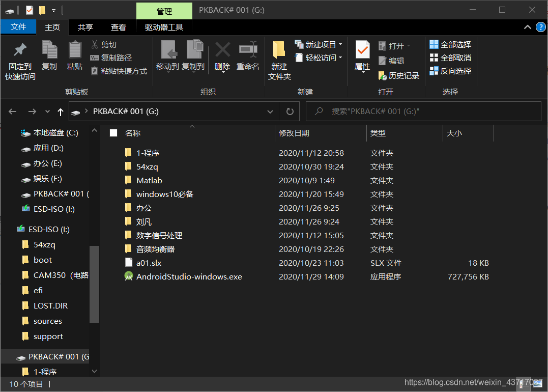Sort by the Type (类型) column header
This screenshot has height=392, width=548.
[x=378, y=133]
